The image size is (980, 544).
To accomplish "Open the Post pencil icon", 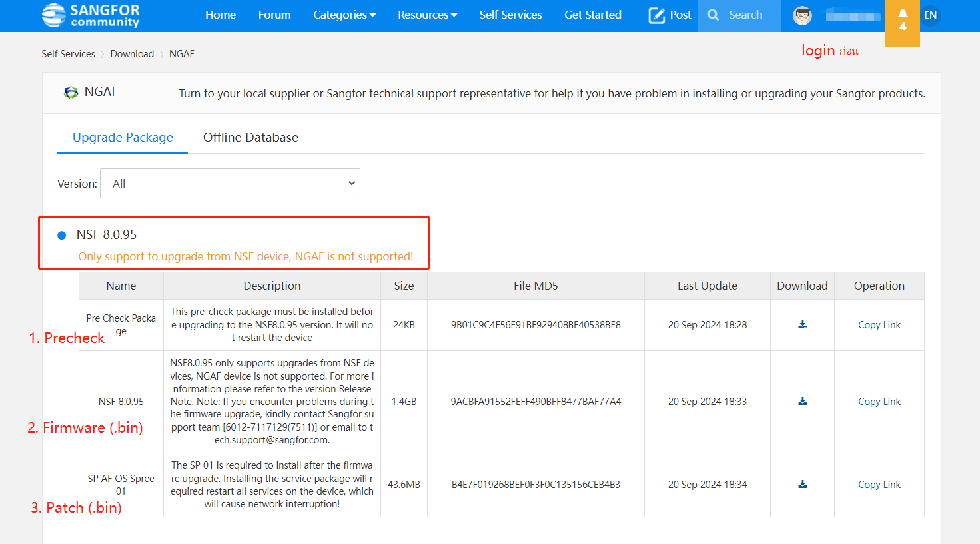I will coord(657,15).
